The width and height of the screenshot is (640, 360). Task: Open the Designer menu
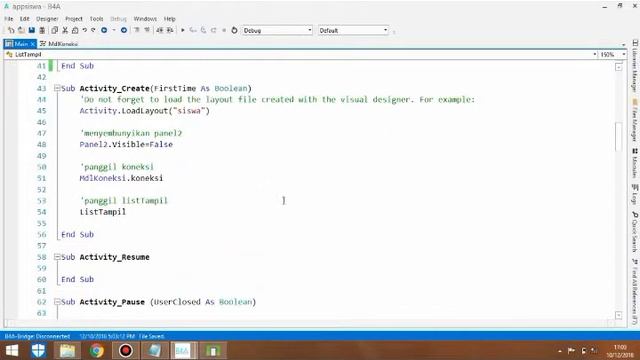pyautogui.click(x=47, y=19)
